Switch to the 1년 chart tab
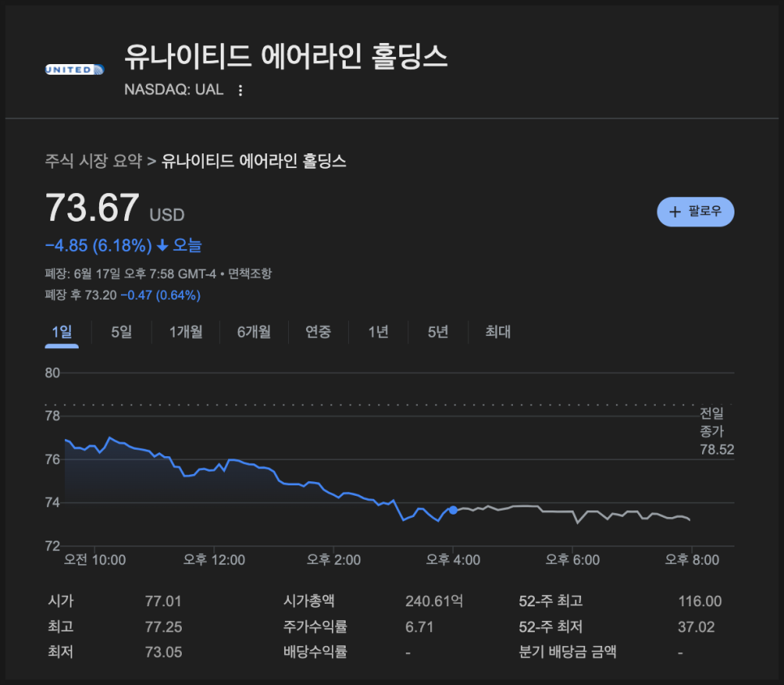The image size is (784, 685). click(378, 331)
